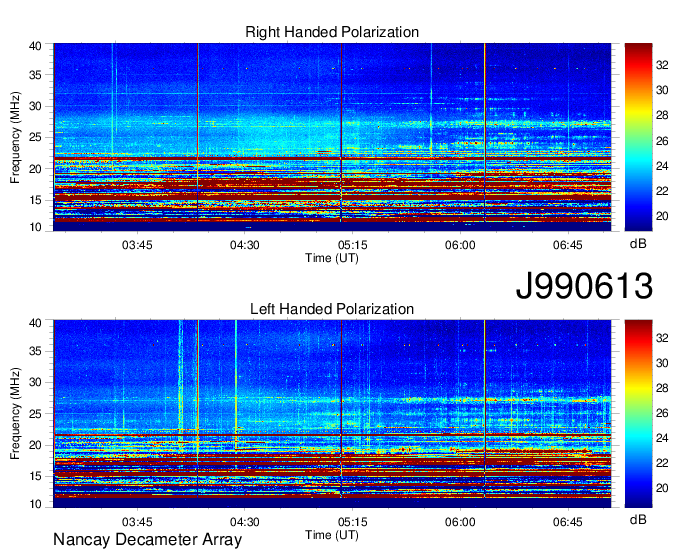
Task: Click the 15 MHz tick on the bottom frequency axis
Action: [x=36, y=477]
